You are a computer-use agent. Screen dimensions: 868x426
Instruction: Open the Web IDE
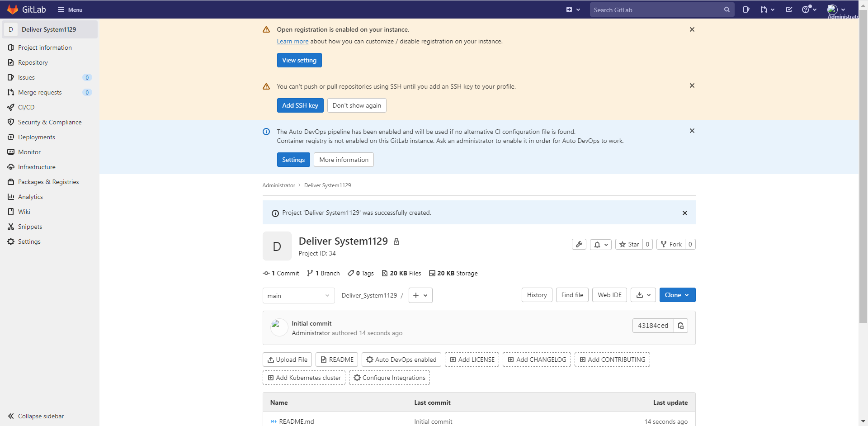pyautogui.click(x=609, y=295)
